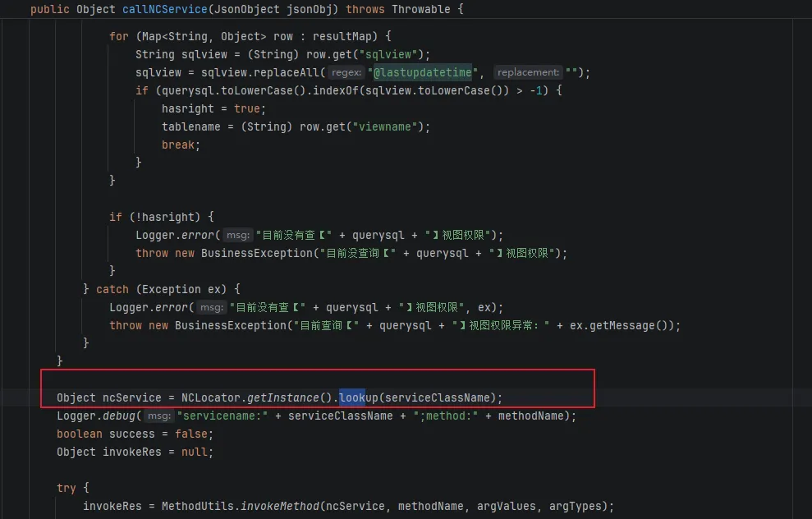Click the msg: hint in Logger.debug
This screenshot has height=519, width=812.
pos(159,416)
